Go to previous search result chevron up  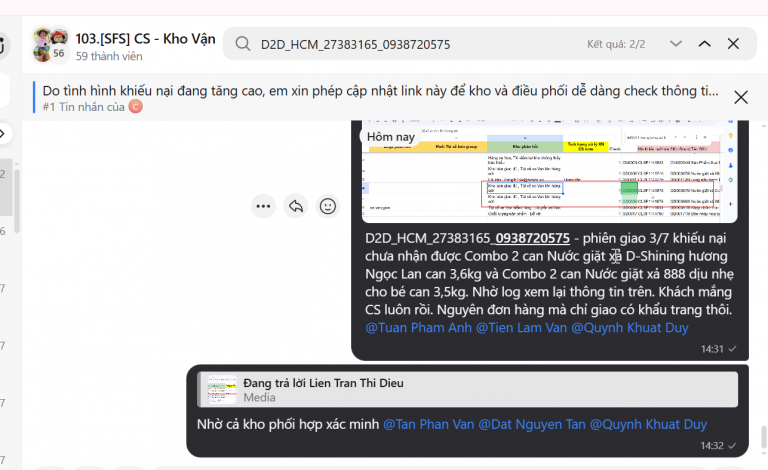tap(704, 44)
